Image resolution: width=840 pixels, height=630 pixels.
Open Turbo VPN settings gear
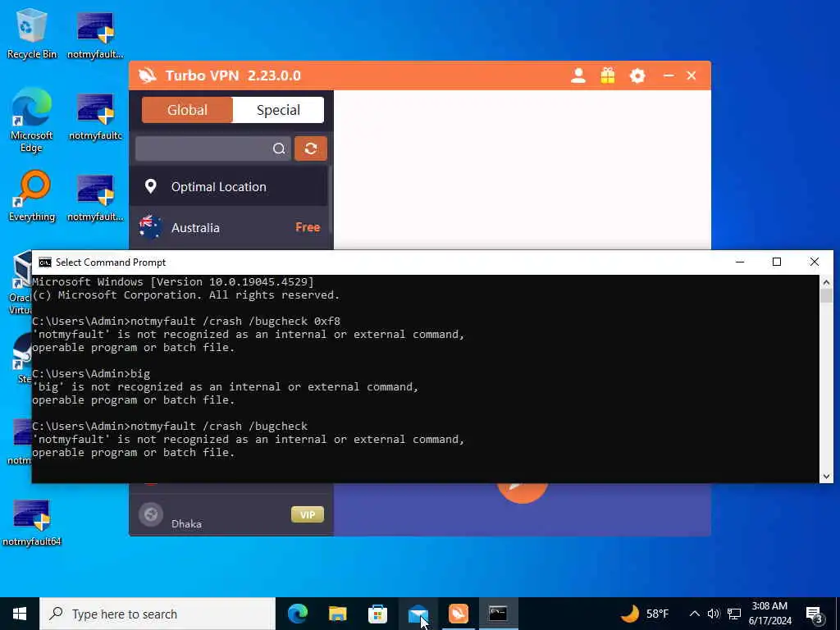(x=637, y=75)
